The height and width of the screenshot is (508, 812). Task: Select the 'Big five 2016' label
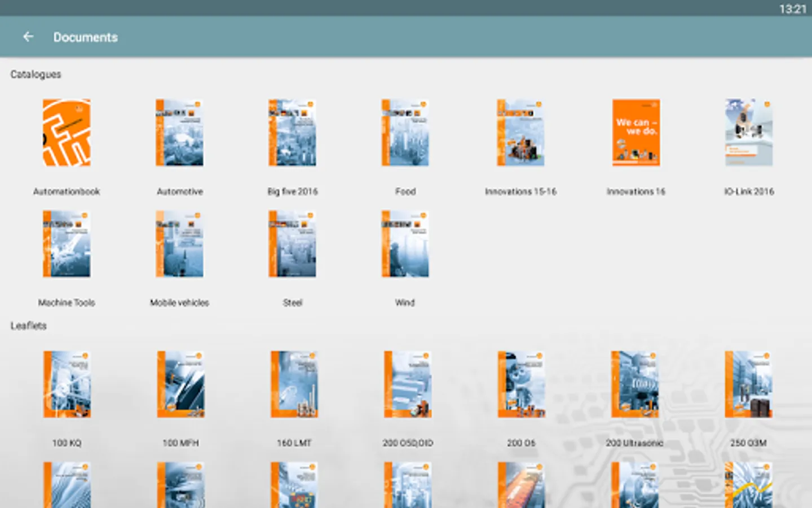click(x=293, y=192)
